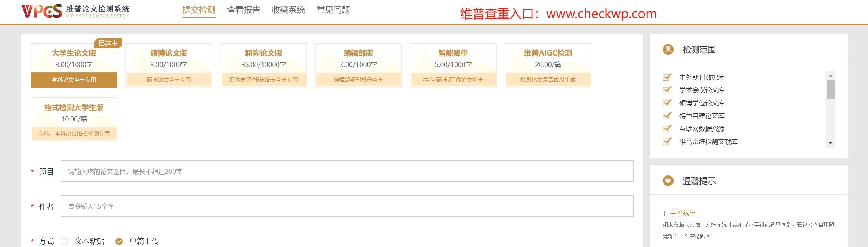
Task: Choose the 职称论文版 plan card
Action: pos(264,65)
